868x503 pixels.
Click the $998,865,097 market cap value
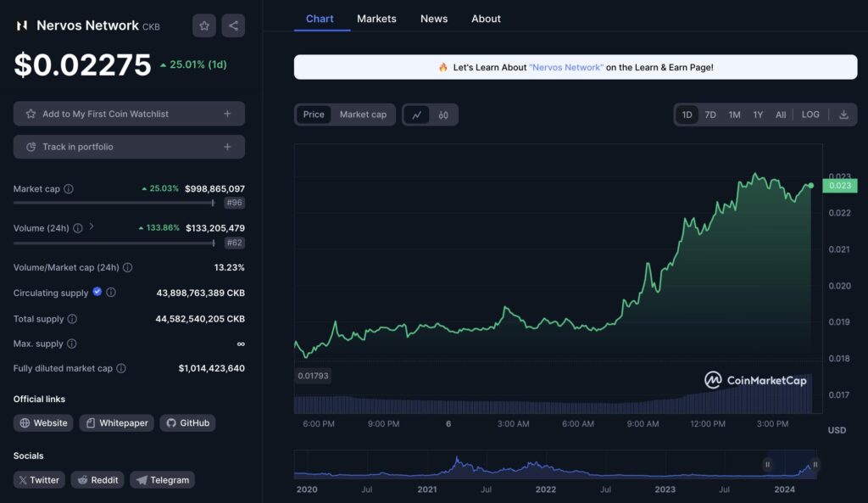pyautogui.click(x=214, y=189)
